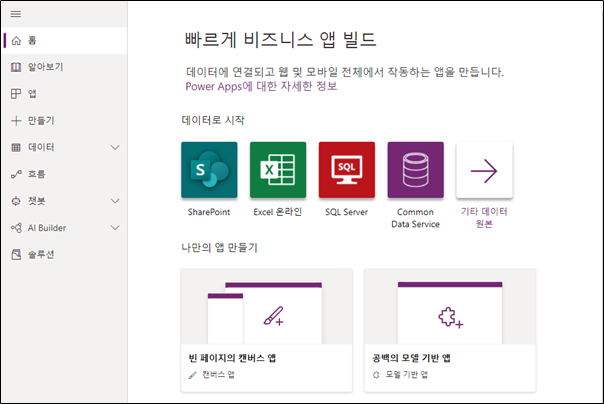The width and height of the screenshot is (604, 404).
Task: Click the 데이터로 시작 heading
Action: pos(213,120)
